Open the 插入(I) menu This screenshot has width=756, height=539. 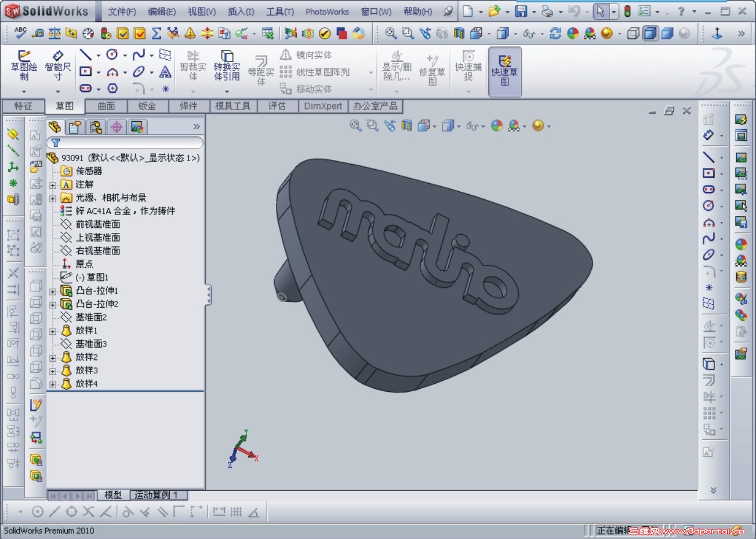point(241,12)
